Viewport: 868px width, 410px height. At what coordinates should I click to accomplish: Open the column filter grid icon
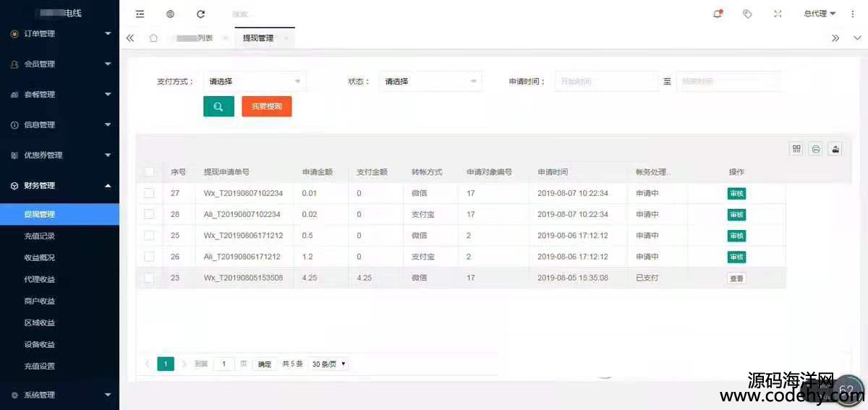coord(796,149)
